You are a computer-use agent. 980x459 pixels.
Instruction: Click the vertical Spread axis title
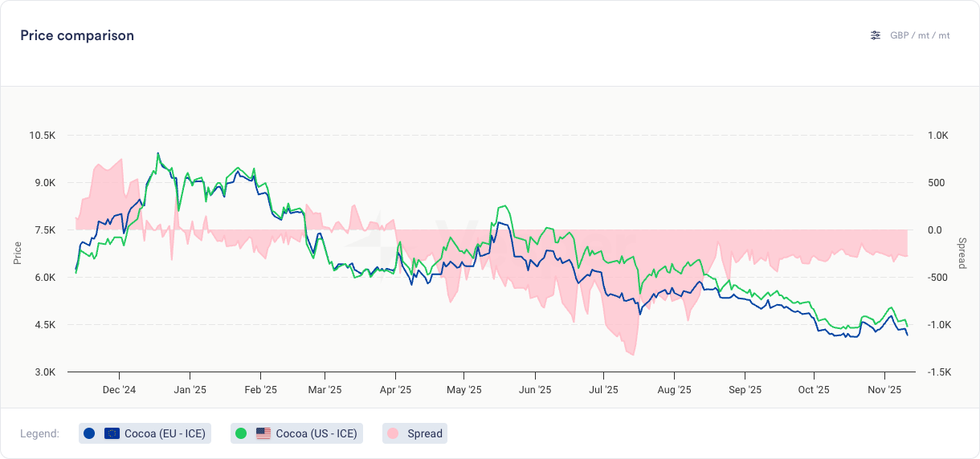pos(962,253)
